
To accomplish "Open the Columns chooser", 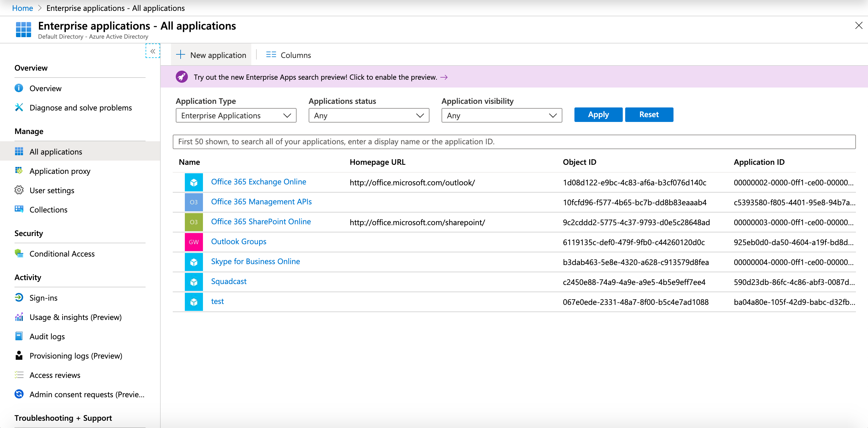I will pyautogui.click(x=288, y=55).
